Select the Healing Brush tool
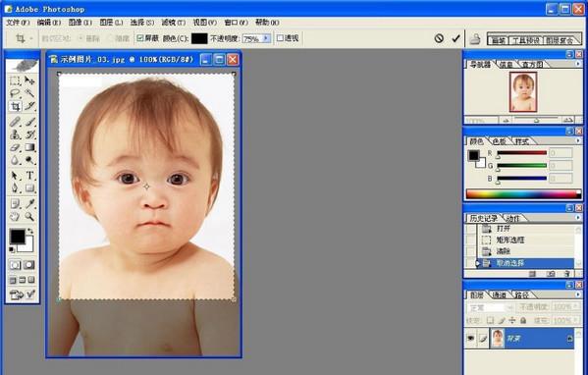The width and height of the screenshot is (588, 375). [x=15, y=122]
